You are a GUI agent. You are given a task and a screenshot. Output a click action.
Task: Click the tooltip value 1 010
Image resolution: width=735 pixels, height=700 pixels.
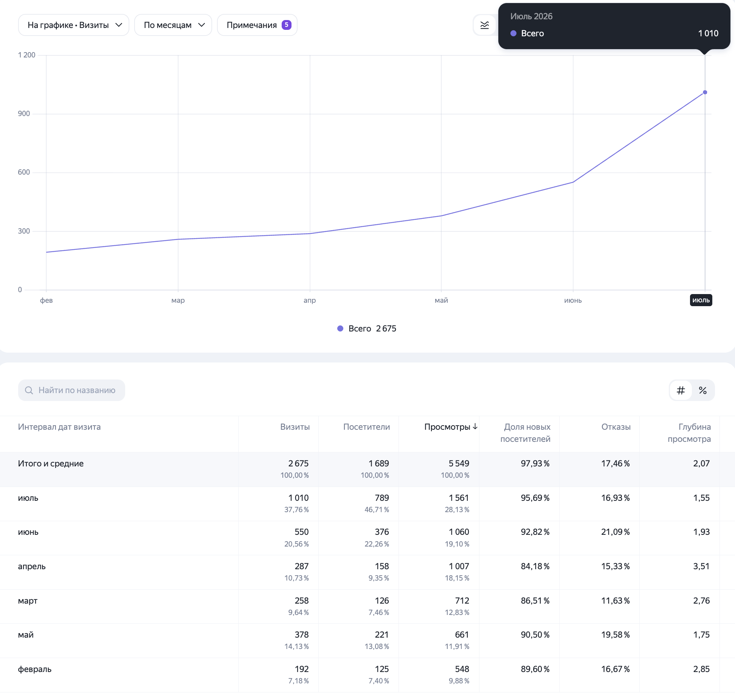(708, 33)
